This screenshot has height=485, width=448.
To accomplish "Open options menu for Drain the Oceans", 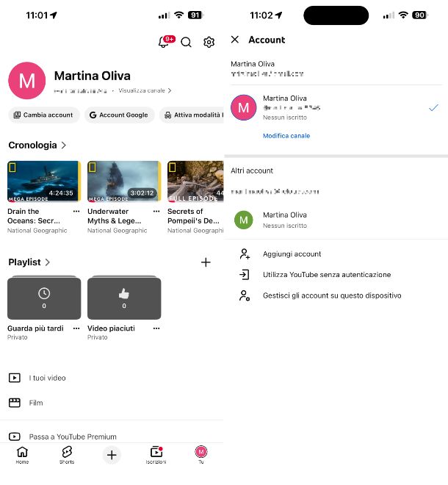I will pos(76,212).
